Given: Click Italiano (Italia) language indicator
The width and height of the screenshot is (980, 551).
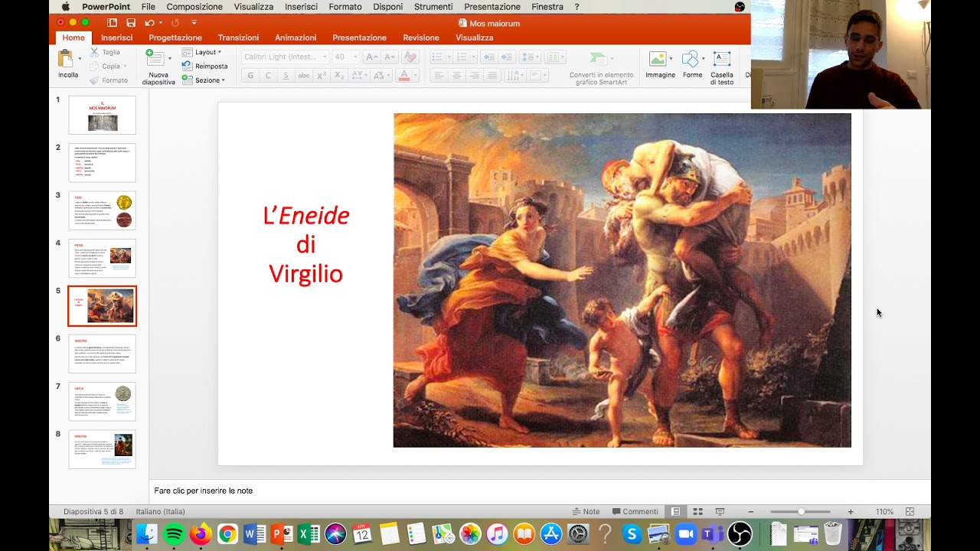Looking at the screenshot, I should [160, 512].
